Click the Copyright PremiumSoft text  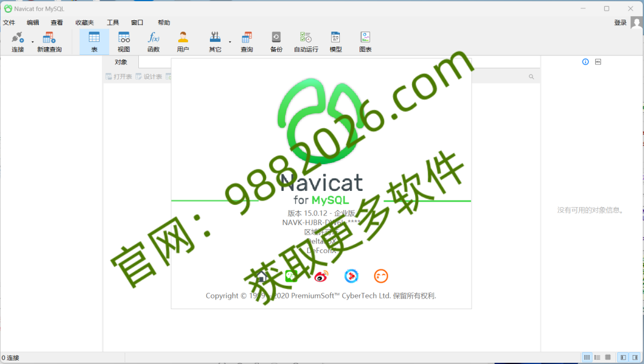point(321,296)
